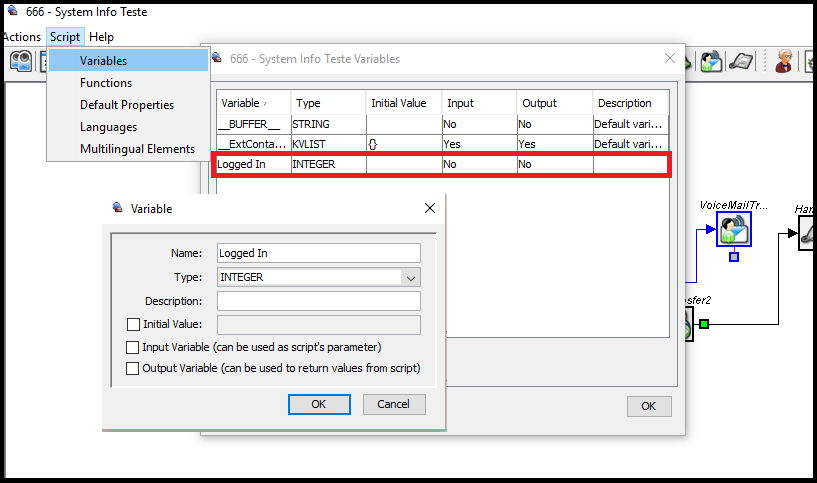Screen dimensions: 817x483
Task: Open the Actions menu
Action: 22,37
